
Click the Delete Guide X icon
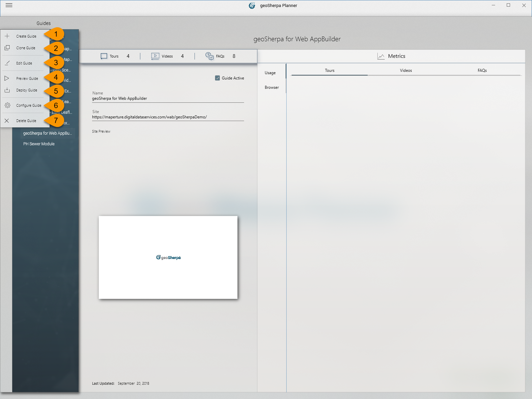pyautogui.click(x=7, y=121)
